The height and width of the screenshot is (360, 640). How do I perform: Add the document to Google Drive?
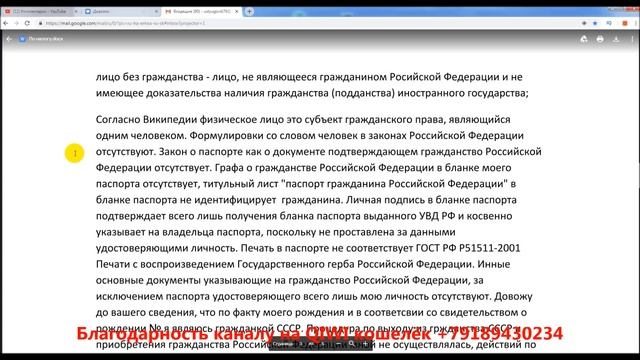pyautogui.click(x=584, y=39)
